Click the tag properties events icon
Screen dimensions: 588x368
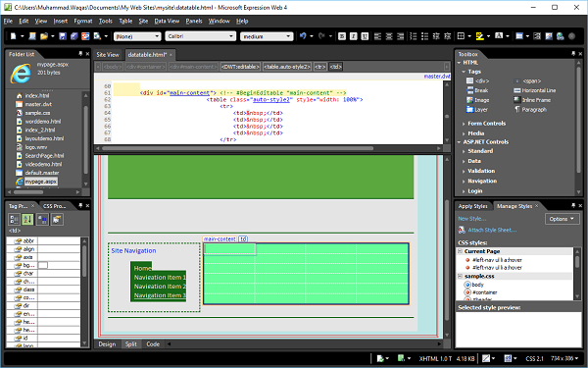57,219
